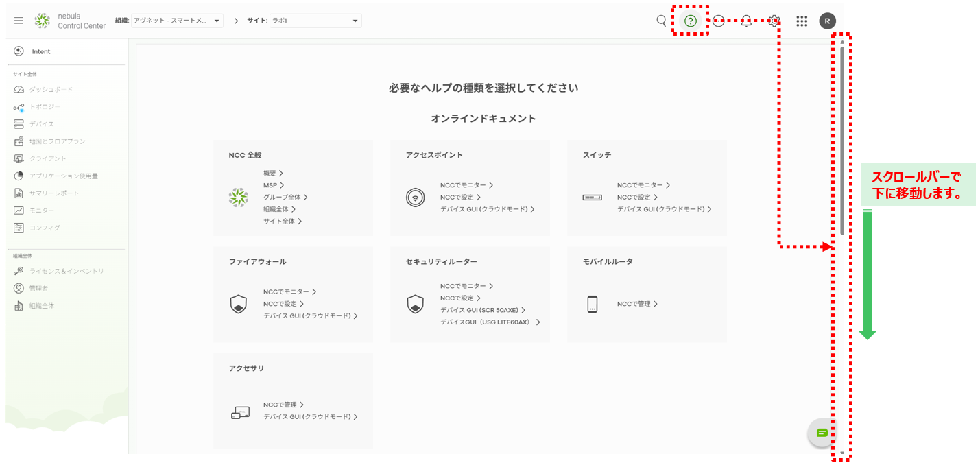Viewport: 980px width, 465px height.
Task: Open モバイルルータ NCCで管理 link
Action: point(637,304)
